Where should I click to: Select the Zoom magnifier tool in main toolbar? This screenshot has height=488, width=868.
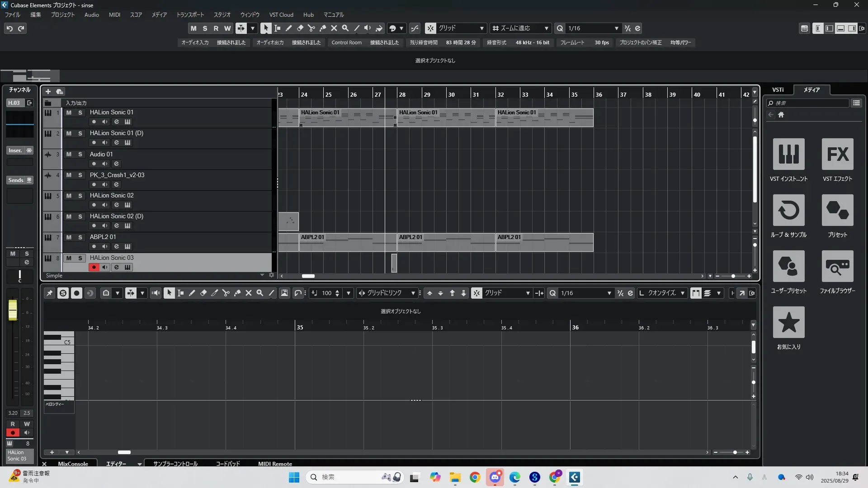click(x=345, y=28)
